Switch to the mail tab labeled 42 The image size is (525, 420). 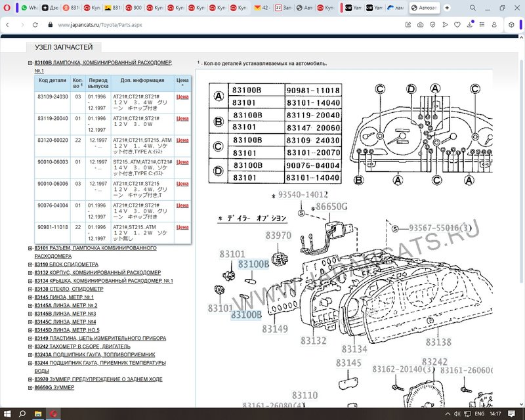(261, 7)
